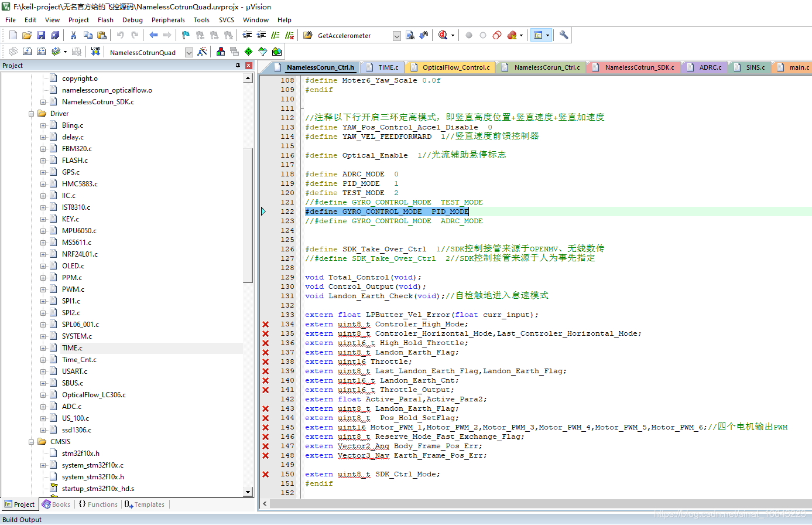Toggle the bookmark flag on current line

coord(186,35)
